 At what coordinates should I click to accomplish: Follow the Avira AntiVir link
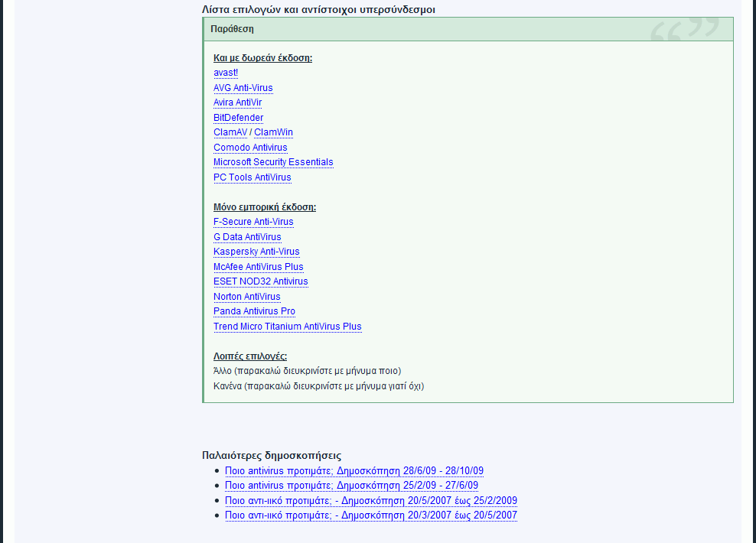238,102
